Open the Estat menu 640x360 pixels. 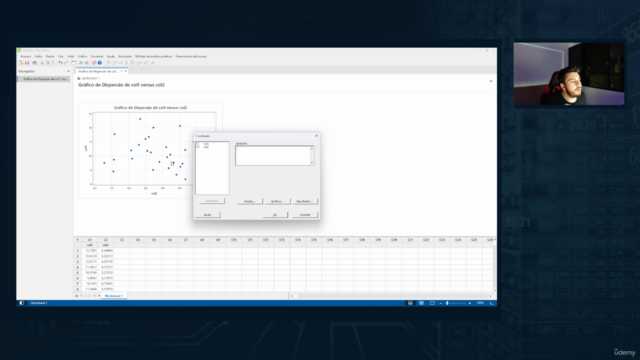click(71, 56)
